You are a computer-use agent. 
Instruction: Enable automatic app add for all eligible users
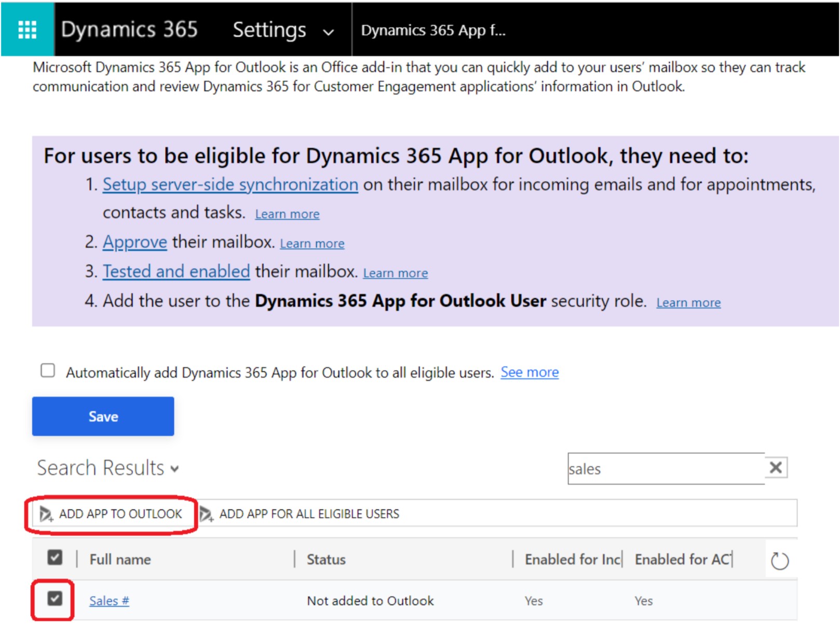coord(48,370)
